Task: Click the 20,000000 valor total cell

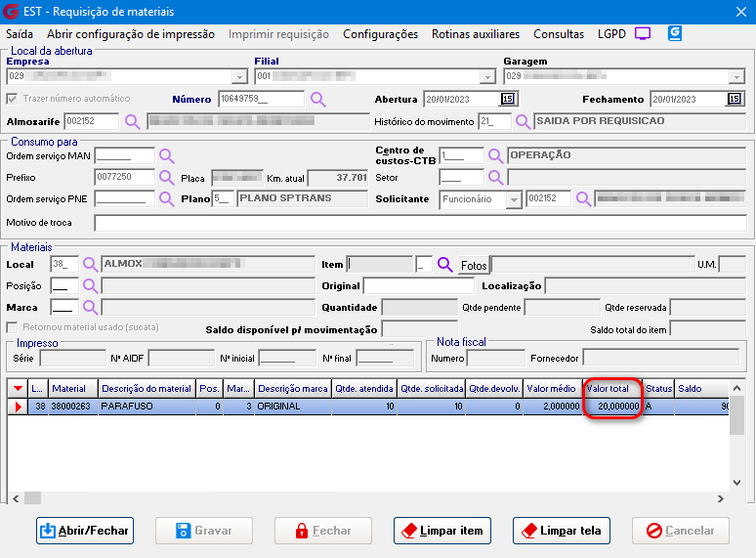Action: 612,407
